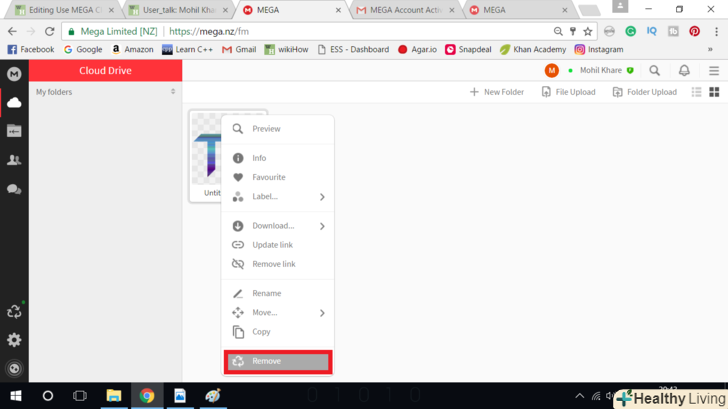Screen dimensions: 728x409
Task: Select Update link in the context menu
Action: pos(278,245)
